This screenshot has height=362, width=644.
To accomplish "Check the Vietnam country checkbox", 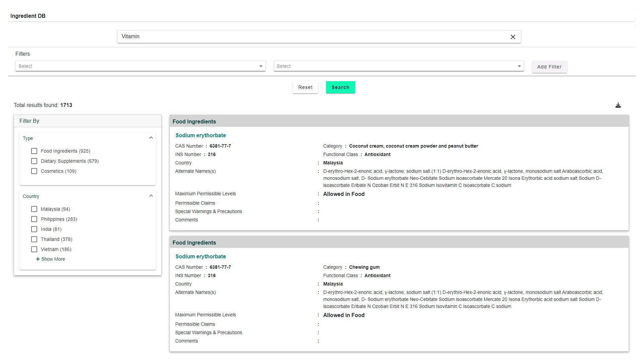I will pyautogui.click(x=34, y=249).
